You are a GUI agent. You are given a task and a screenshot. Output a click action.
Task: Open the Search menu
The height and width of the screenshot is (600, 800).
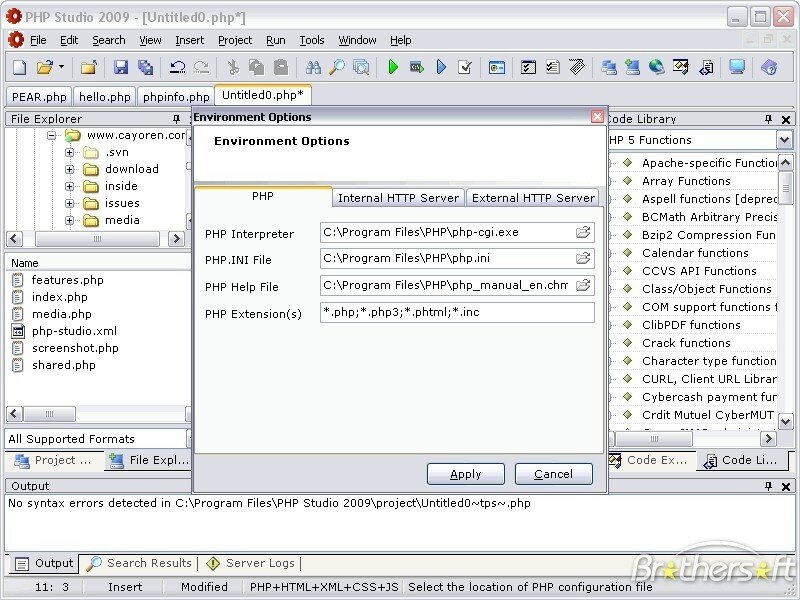(109, 40)
